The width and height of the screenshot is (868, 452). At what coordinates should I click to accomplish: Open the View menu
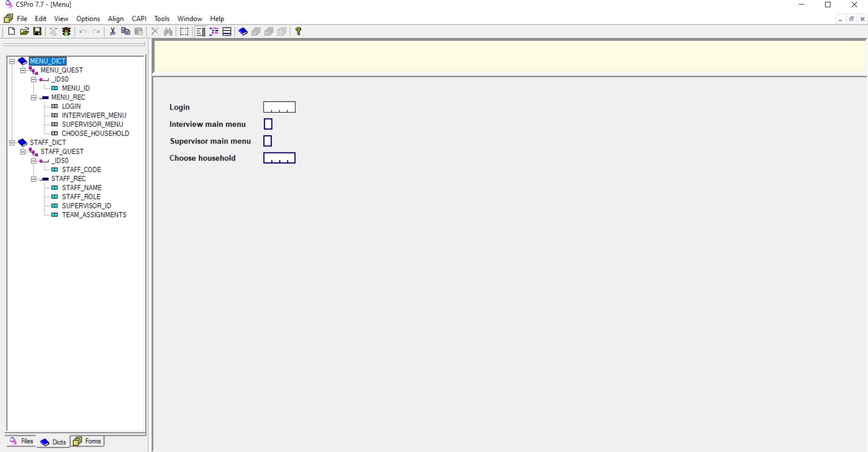[x=61, y=19]
